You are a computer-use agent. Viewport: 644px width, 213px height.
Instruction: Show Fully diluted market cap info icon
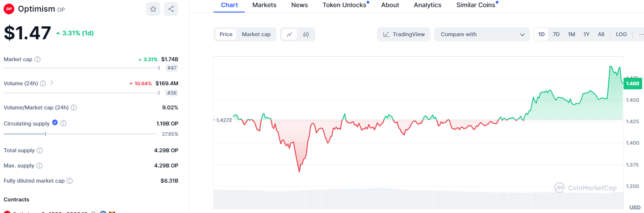click(70, 181)
